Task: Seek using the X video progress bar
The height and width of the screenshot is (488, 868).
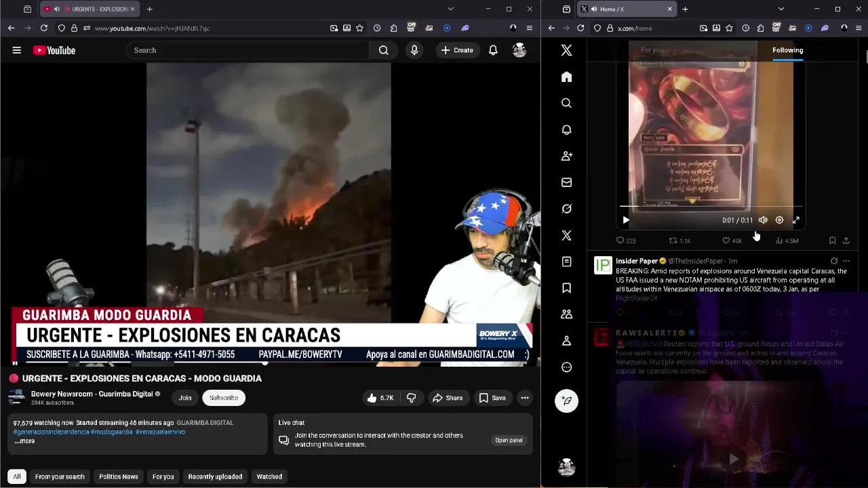Action: click(710, 206)
